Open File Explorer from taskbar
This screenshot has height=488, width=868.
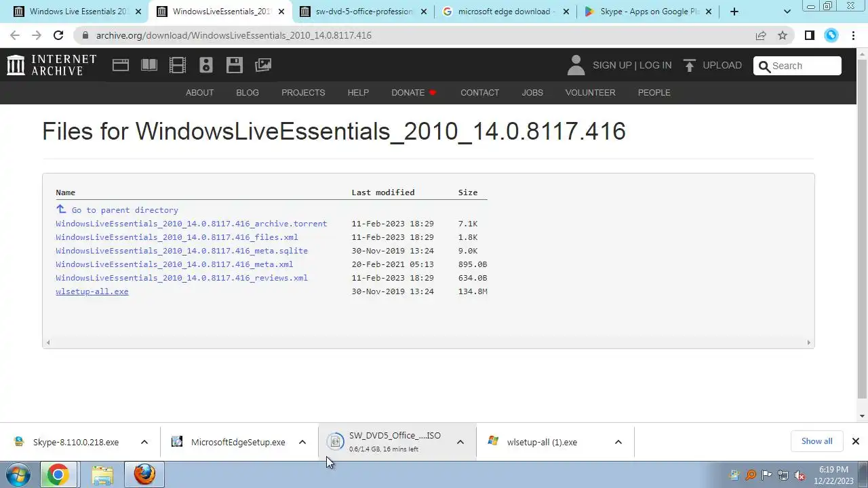pyautogui.click(x=102, y=474)
